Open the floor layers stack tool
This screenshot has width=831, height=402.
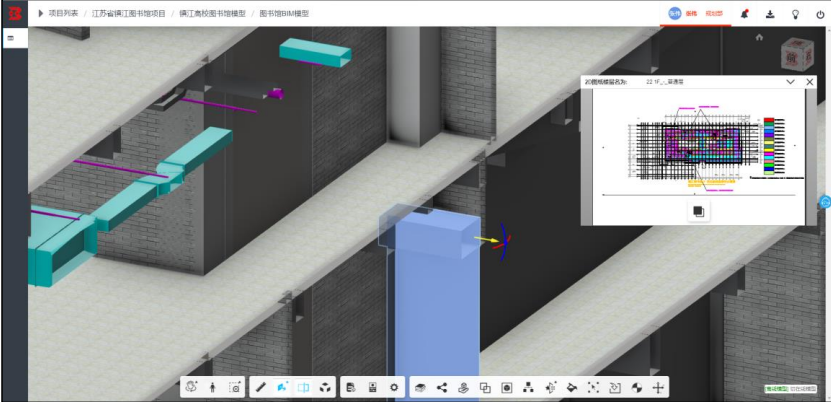pos(420,388)
